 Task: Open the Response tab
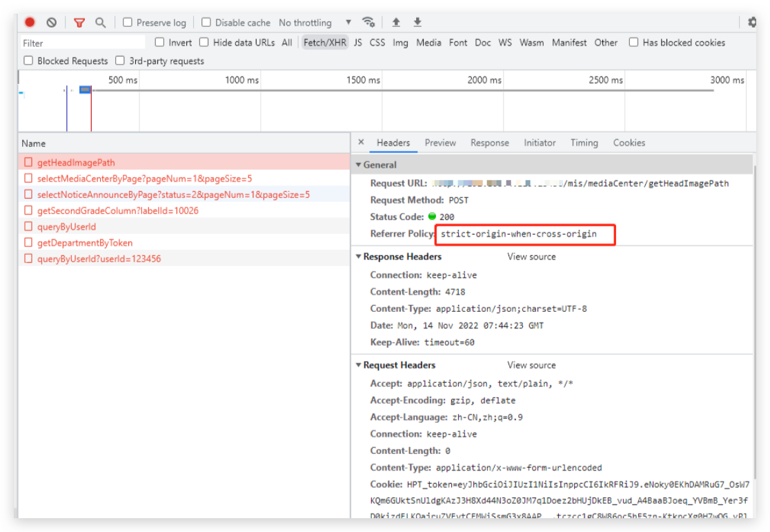[x=490, y=142]
